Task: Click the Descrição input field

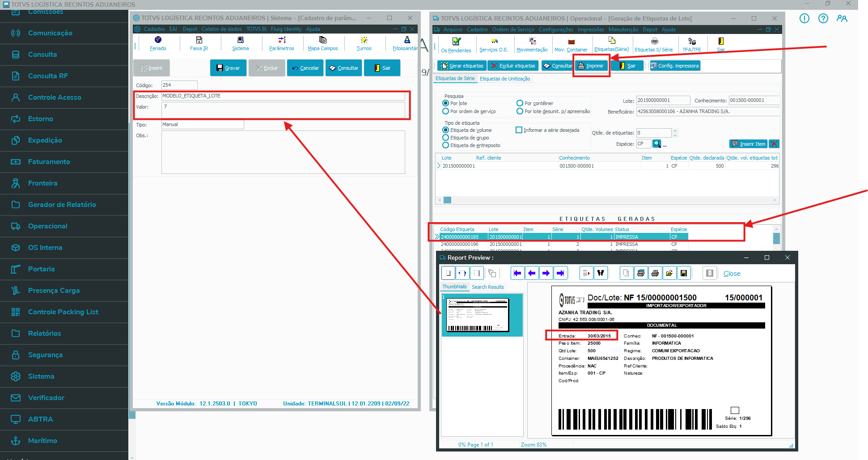Action: [283, 96]
